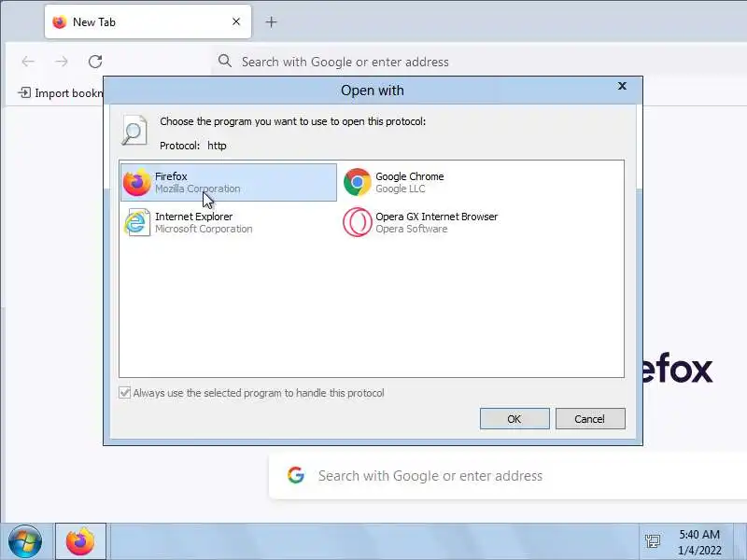Click the address bar magnifier icon

225,61
